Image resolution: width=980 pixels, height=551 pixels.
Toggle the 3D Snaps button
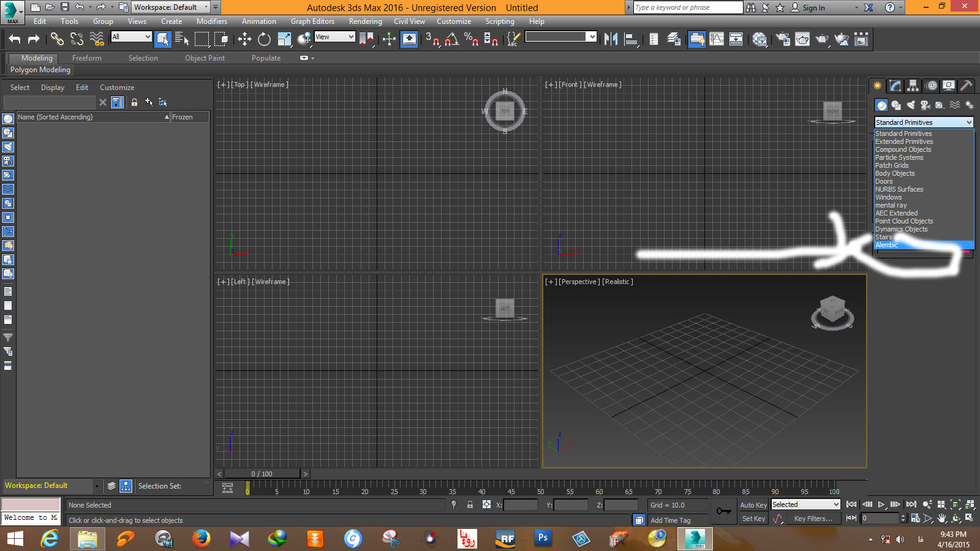click(432, 39)
